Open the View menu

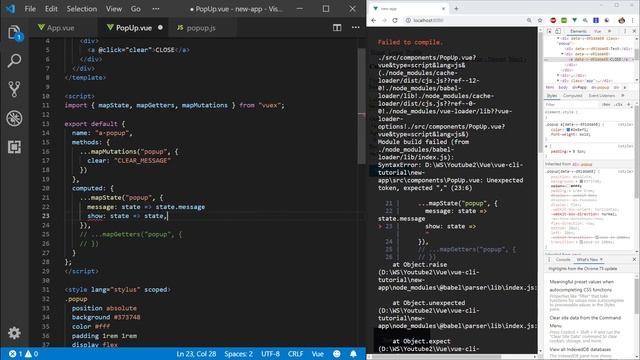[114, 9]
